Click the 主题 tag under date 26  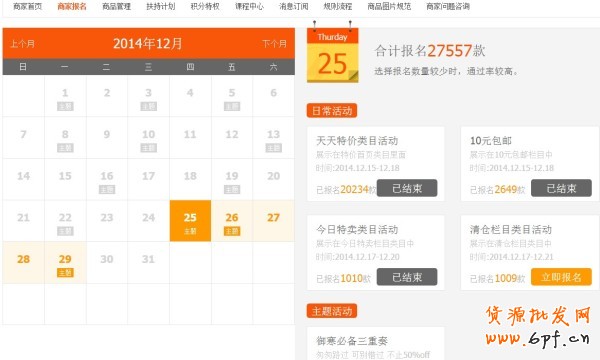coord(232,231)
